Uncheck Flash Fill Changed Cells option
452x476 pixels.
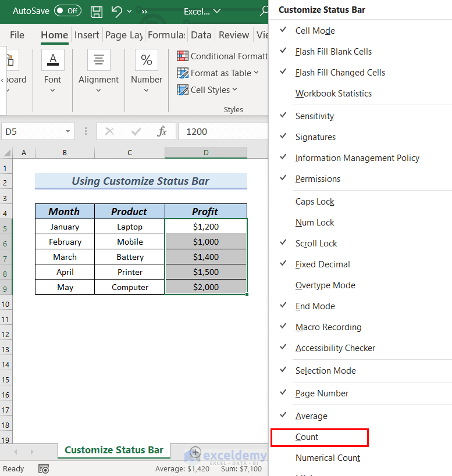pos(360,73)
